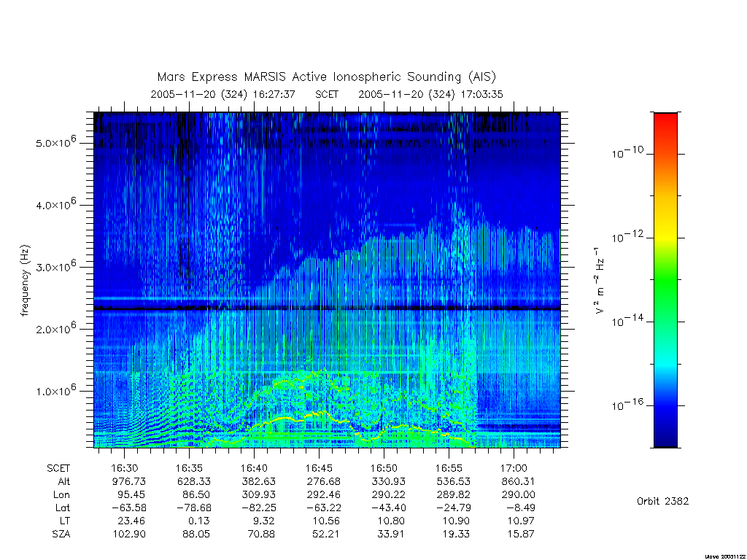This screenshot has width=747, height=560.
Task: Click the time tick label '16:30'
Action: (x=124, y=468)
